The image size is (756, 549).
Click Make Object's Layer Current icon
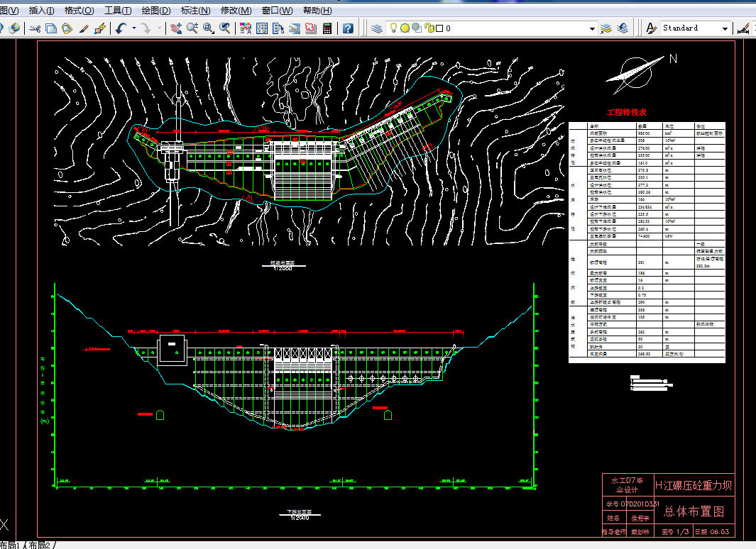click(x=606, y=29)
